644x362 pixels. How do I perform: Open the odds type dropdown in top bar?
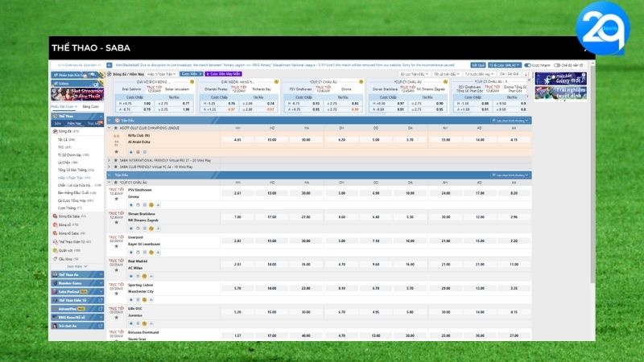(505, 65)
